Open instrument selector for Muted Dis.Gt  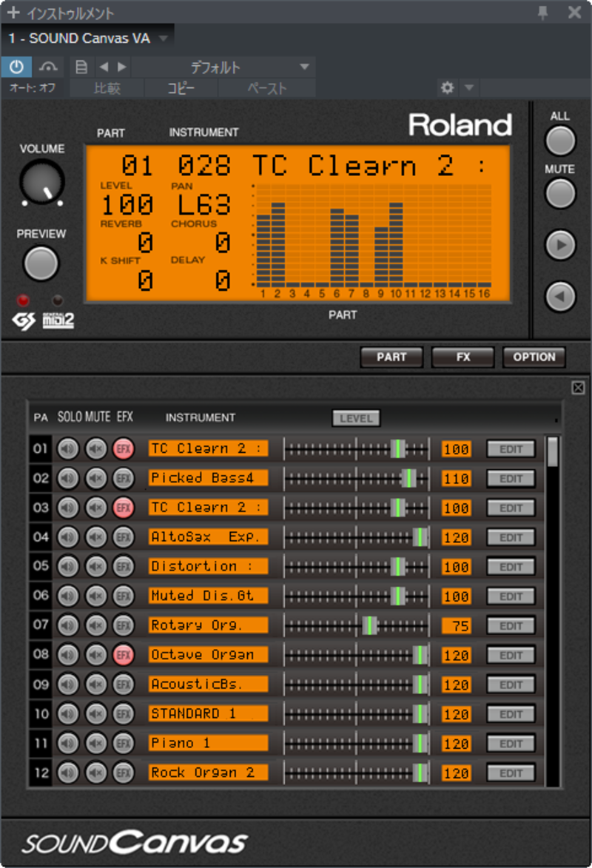click(x=208, y=596)
